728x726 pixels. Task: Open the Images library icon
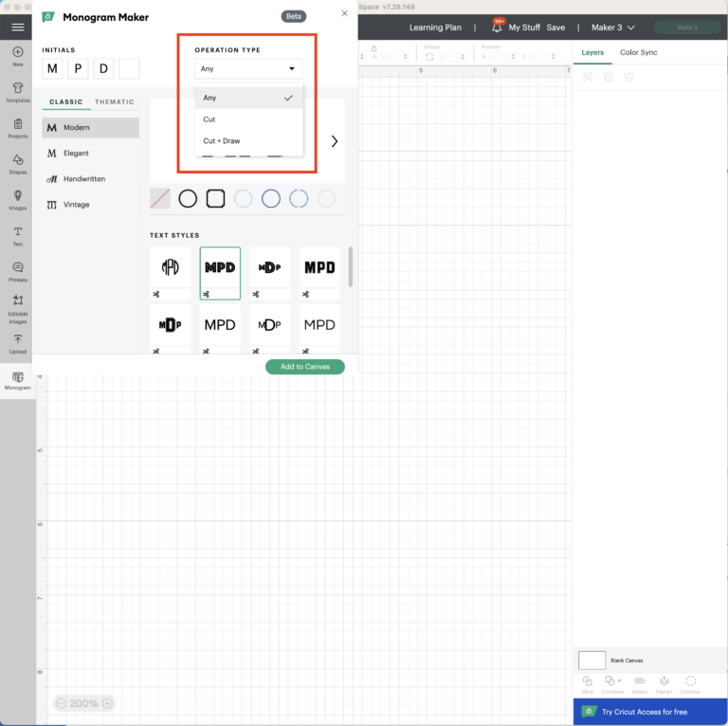[x=17, y=199]
